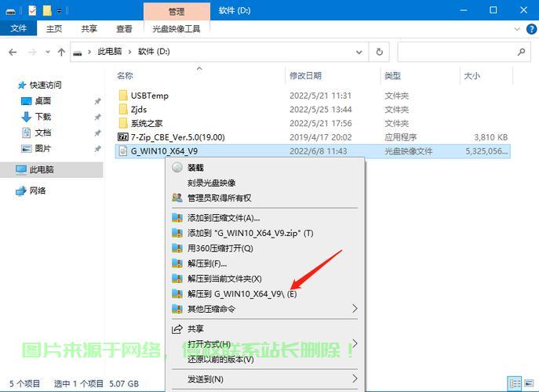Select the USBTemp folder icon
This screenshot has height=392, width=539.
(x=123, y=96)
